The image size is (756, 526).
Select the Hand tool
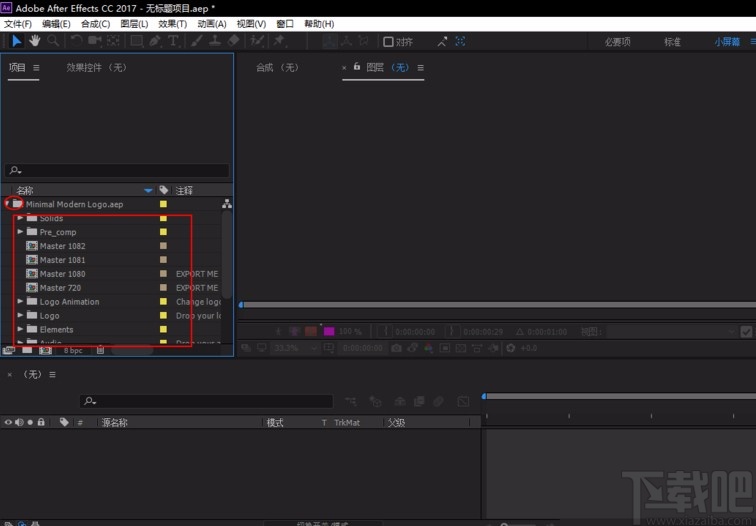pos(34,41)
